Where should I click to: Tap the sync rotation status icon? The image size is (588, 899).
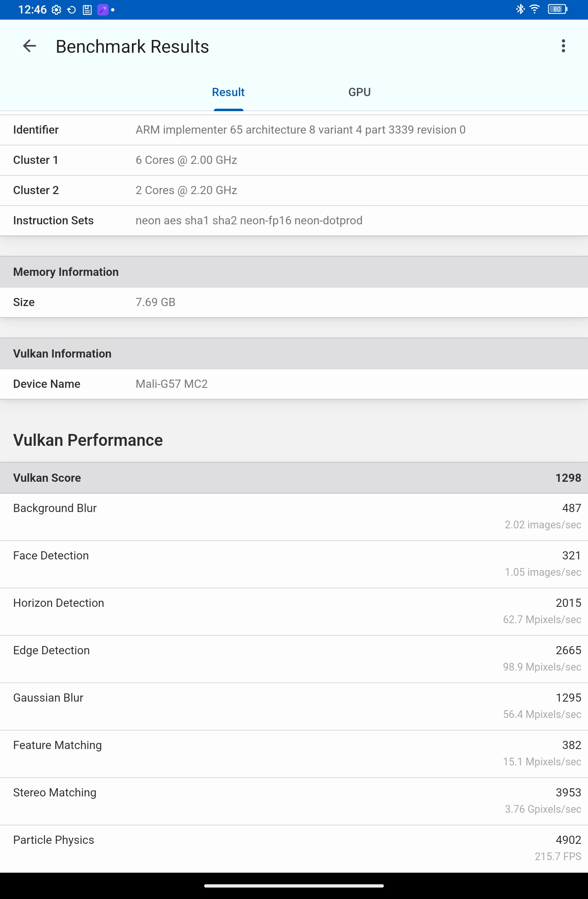pos(71,10)
